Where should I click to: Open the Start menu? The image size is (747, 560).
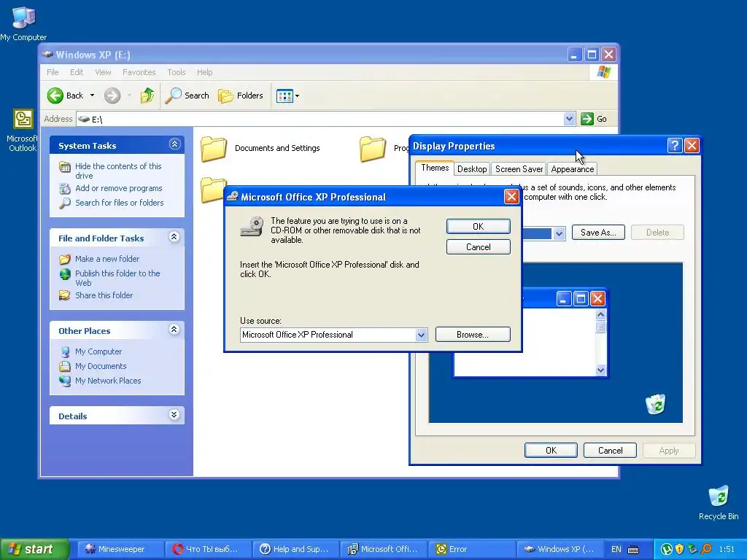pyautogui.click(x=34, y=549)
